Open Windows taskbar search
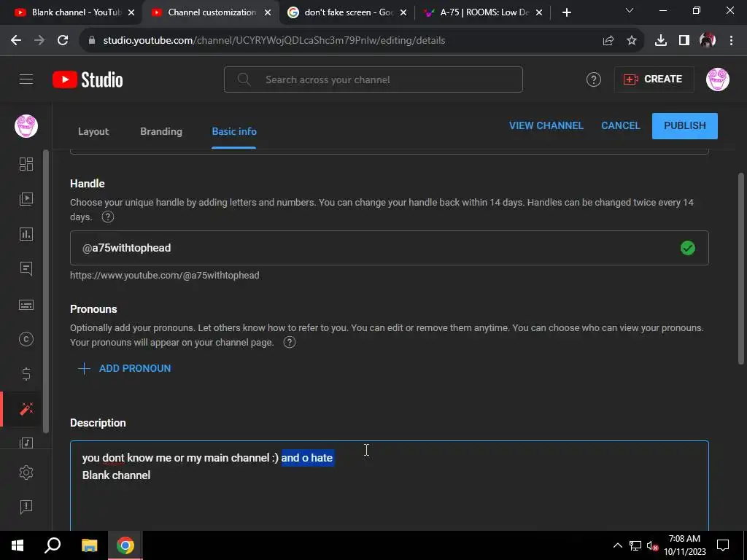Viewport: 747px width, 560px height. (x=53, y=545)
